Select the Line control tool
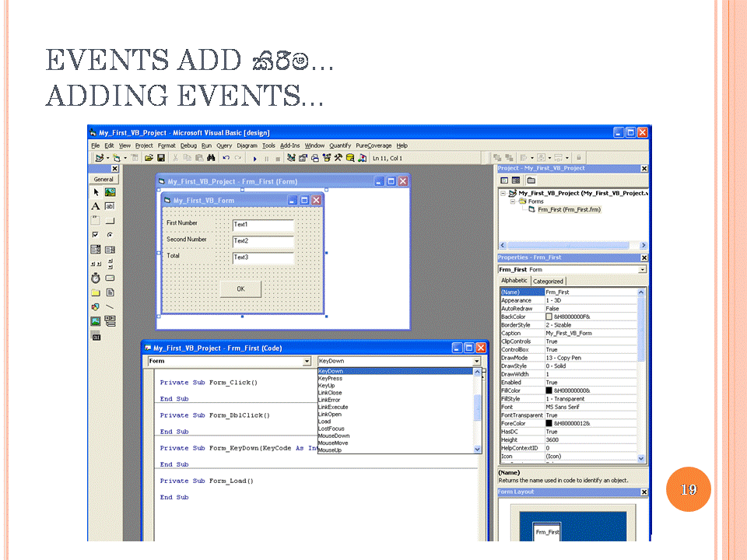Image resolution: width=747 pixels, height=560 pixels. [110, 306]
